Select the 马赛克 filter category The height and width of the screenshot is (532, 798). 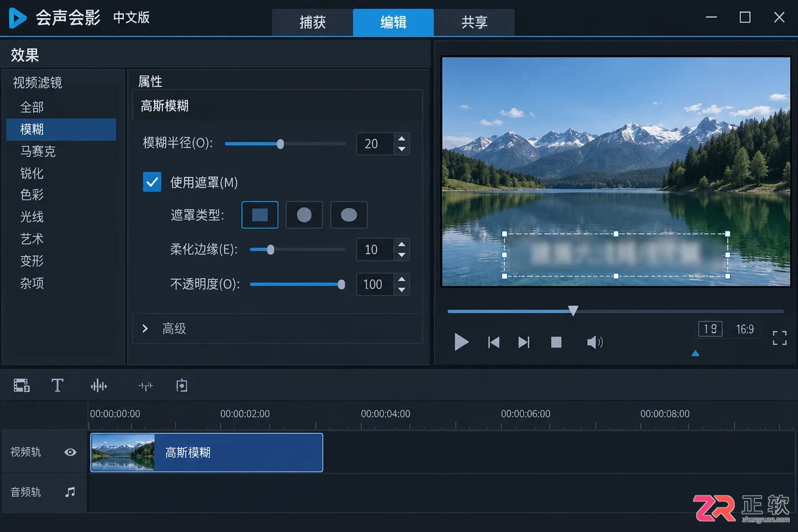[61, 151]
